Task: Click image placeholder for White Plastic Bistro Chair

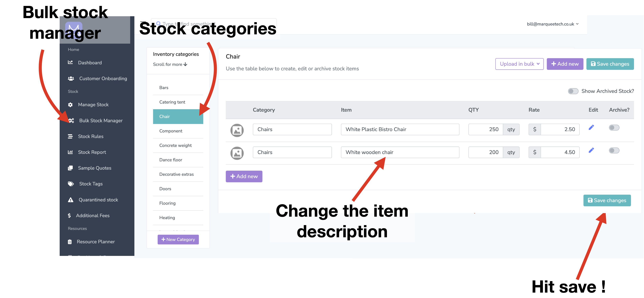Action: pos(237,130)
